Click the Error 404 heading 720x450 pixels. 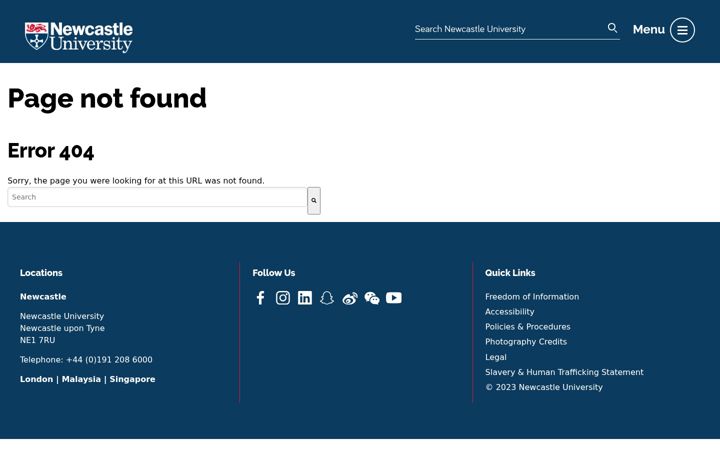tap(51, 151)
